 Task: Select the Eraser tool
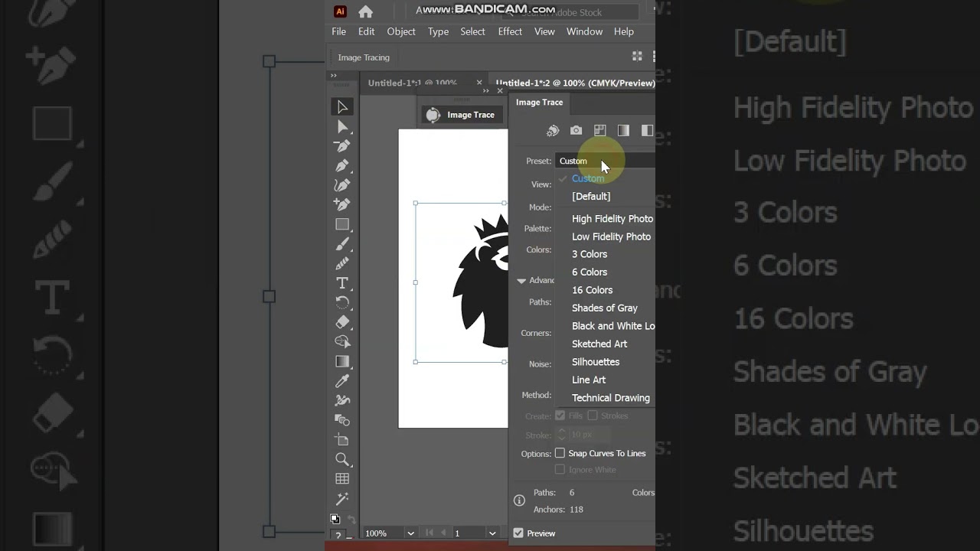(342, 322)
